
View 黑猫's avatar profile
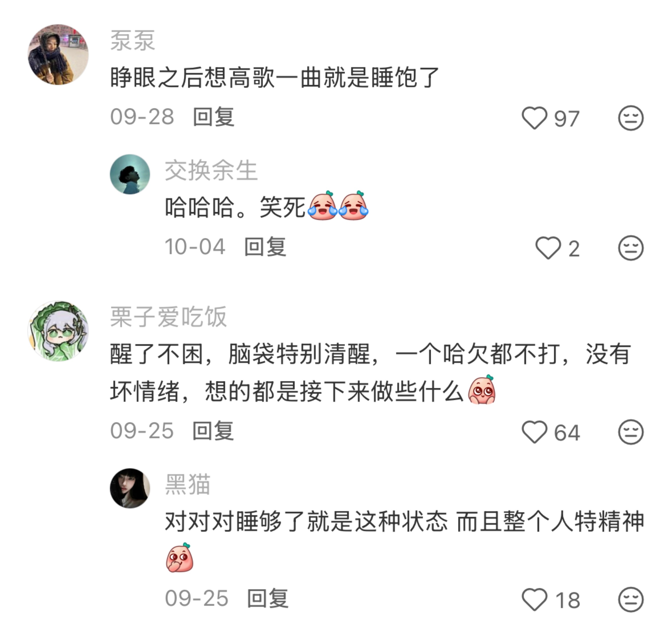tap(130, 488)
